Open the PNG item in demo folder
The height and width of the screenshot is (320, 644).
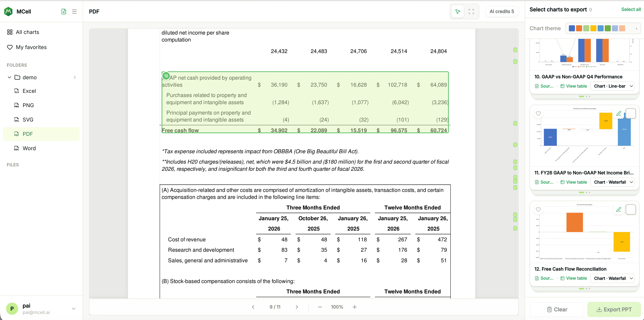pyautogui.click(x=41, y=105)
